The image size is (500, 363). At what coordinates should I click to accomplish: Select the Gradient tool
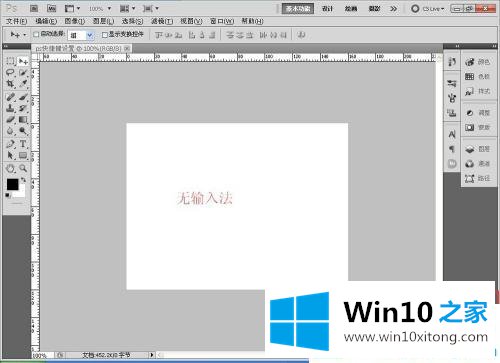tap(23, 119)
